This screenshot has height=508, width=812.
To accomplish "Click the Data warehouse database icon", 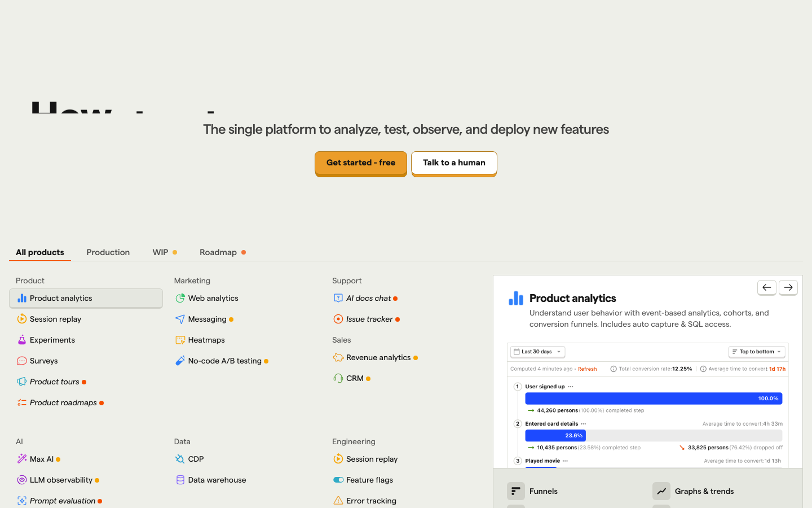I will [x=180, y=480].
